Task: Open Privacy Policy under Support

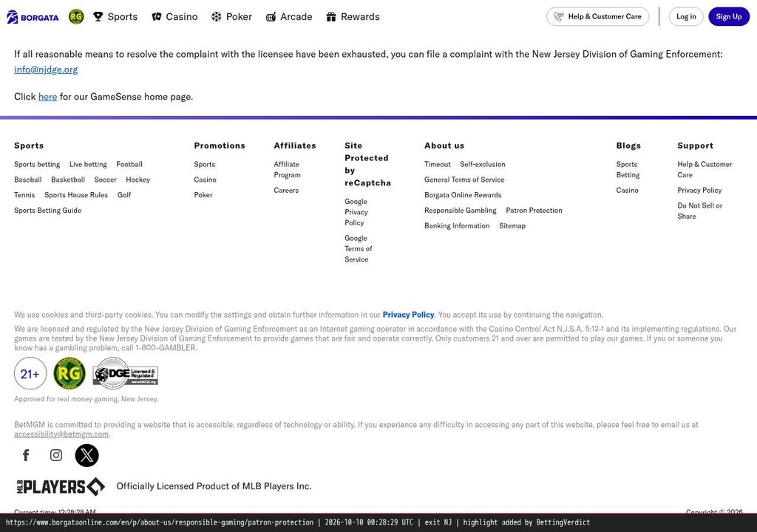Action: (699, 190)
